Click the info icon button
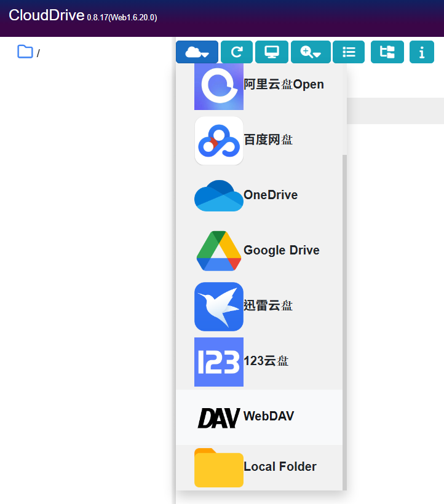Image resolution: width=444 pixels, height=504 pixels. pyautogui.click(x=421, y=52)
